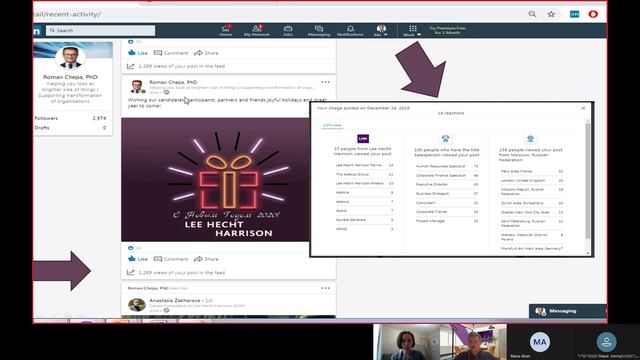Viewport: 640px width, 360px height.
Task: Go to LinkedIn Home in the navbar
Action: coord(225,31)
